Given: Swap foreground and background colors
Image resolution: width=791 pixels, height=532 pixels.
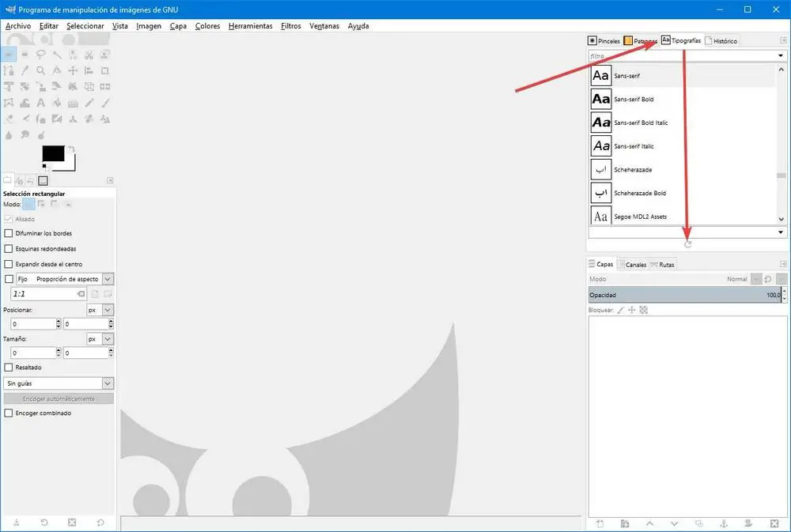Looking at the screenshot, I should (72, 149).
